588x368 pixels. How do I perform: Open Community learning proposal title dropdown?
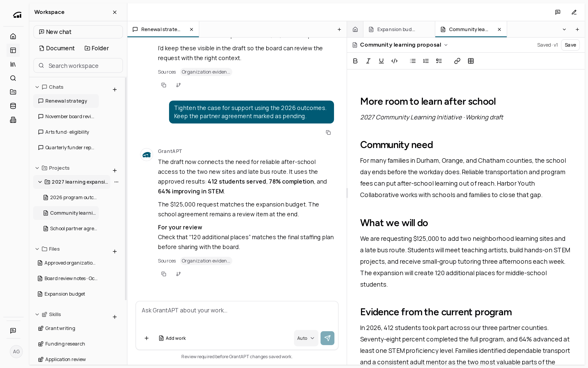[x=446, y=45]
